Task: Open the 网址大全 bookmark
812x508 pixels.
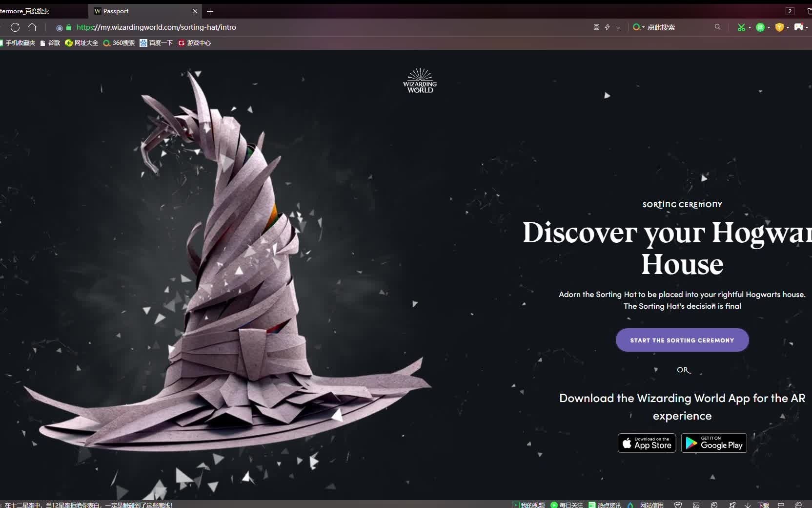Action: pos(81,43)
